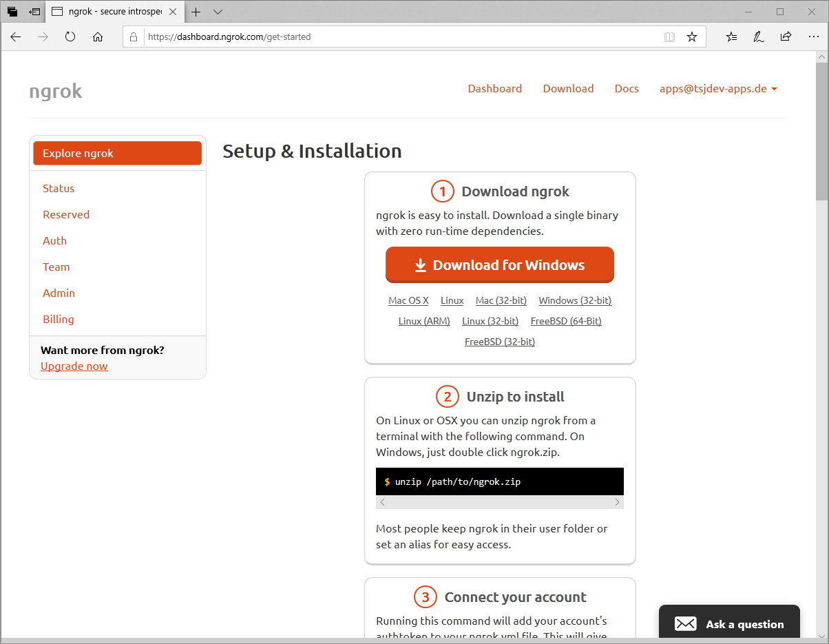Expand the tab previews chevron
Image resolution: width=829 pixels, height=644 pixels.
tap(218, 12)
